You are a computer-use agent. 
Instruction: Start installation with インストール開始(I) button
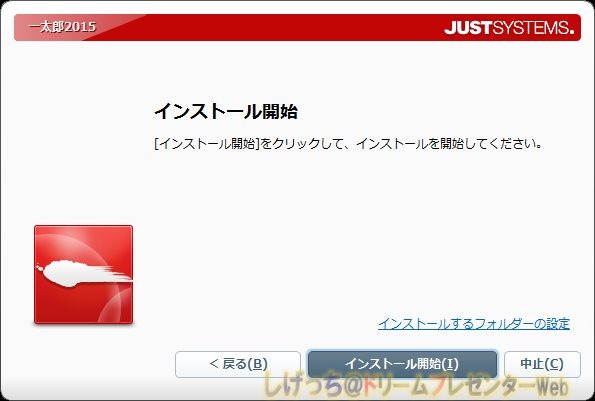[402, 364]
